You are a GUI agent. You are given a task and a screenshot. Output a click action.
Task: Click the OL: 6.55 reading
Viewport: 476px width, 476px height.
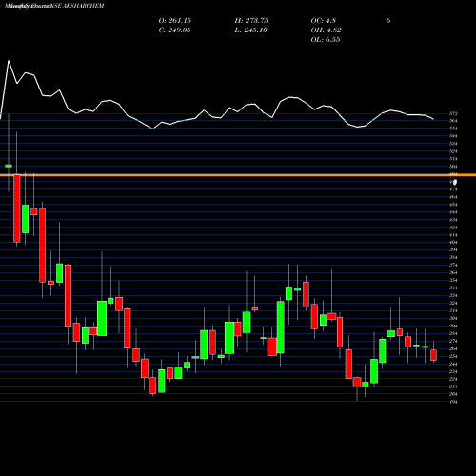(326, 40)
